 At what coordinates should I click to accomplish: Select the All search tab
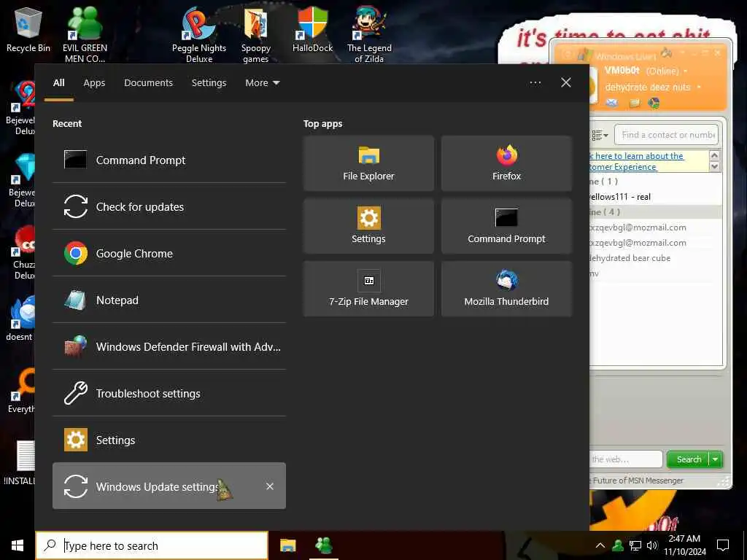coord(58,83)
